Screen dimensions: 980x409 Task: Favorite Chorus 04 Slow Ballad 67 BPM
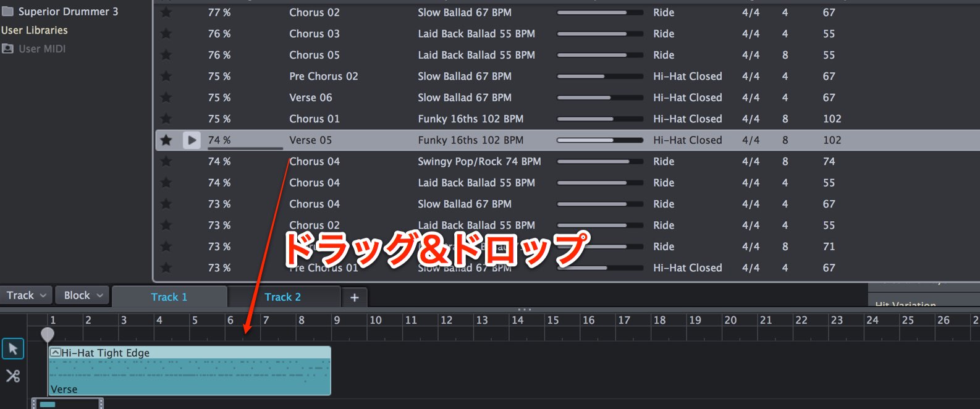pyautogui.click(x=166, y=204)
